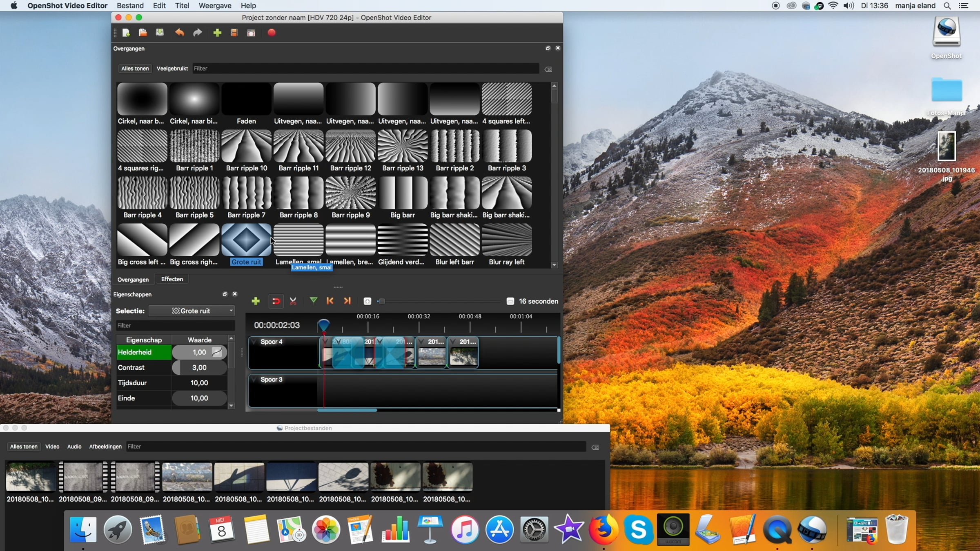Open the Weergave menu

[x=215, y=6]
